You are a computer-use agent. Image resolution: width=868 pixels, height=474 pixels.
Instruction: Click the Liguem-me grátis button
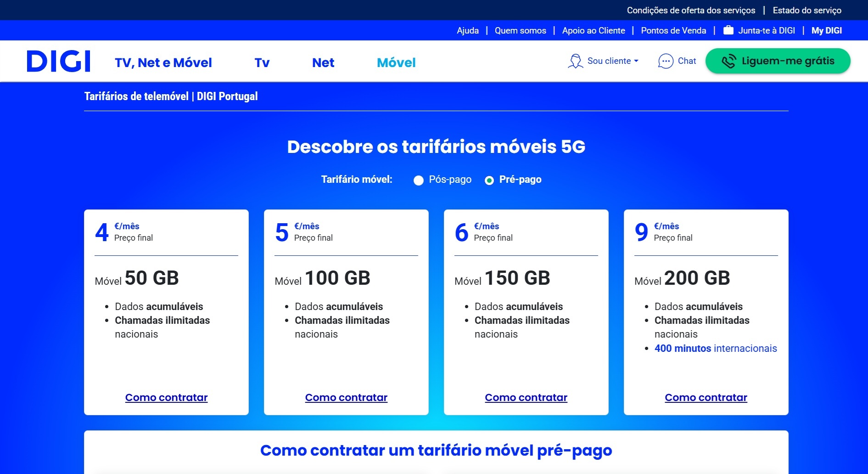coord(778,61)
